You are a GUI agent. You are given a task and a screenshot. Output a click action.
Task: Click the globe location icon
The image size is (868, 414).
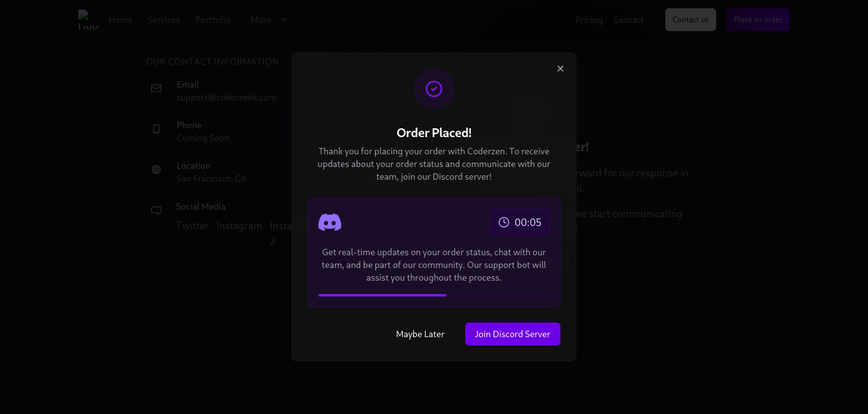156,170
